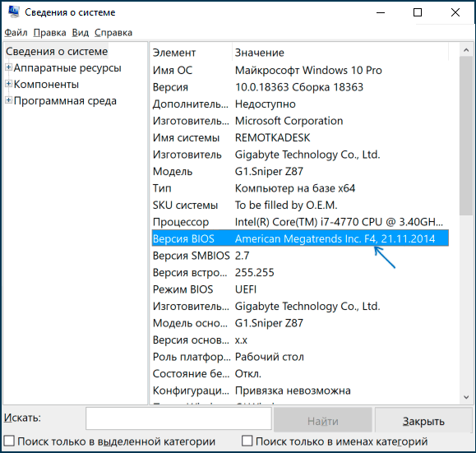Select the Версия SMBIOS 2.7 row
Screen dimensions: 476x453
coord(300,256)
